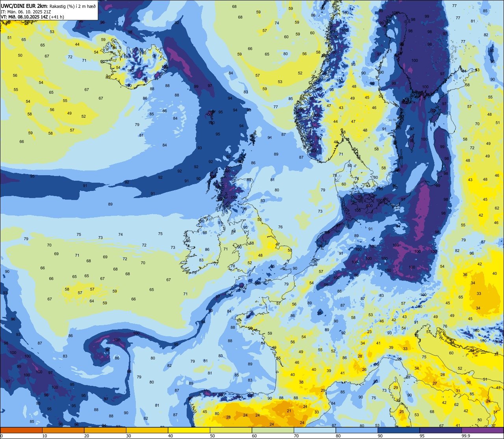Click the valid time "VT: Mið. 08.10.2025 14Z (+41 h)"
The width and height of the screenshot is (504, 439).
point(32,17)
